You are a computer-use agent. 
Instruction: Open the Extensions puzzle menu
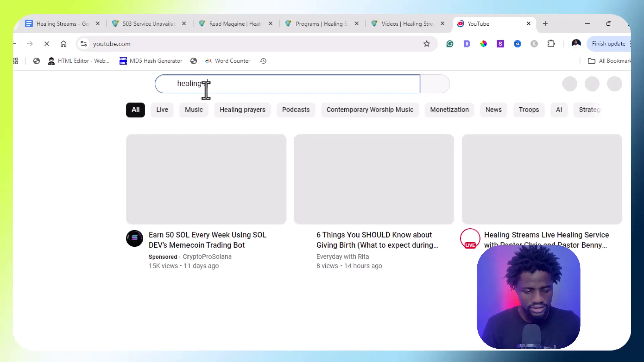click(x=551, y=44)
